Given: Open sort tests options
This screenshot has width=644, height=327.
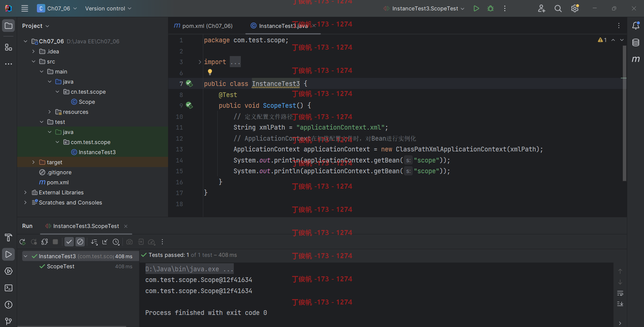Looking at the screenshot, I should tap(94, 242).
